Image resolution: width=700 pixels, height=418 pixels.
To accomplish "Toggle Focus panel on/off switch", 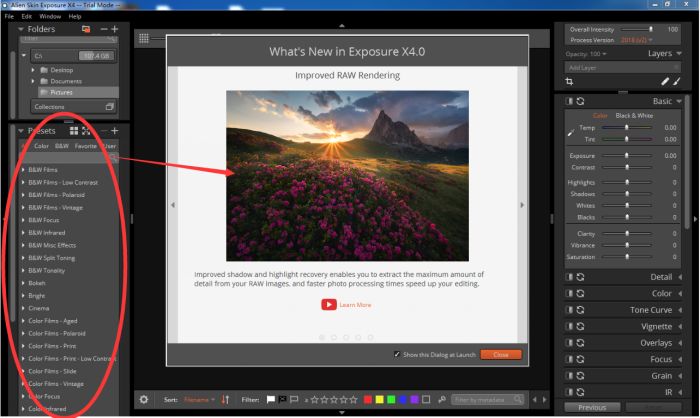I will point(569,359).
